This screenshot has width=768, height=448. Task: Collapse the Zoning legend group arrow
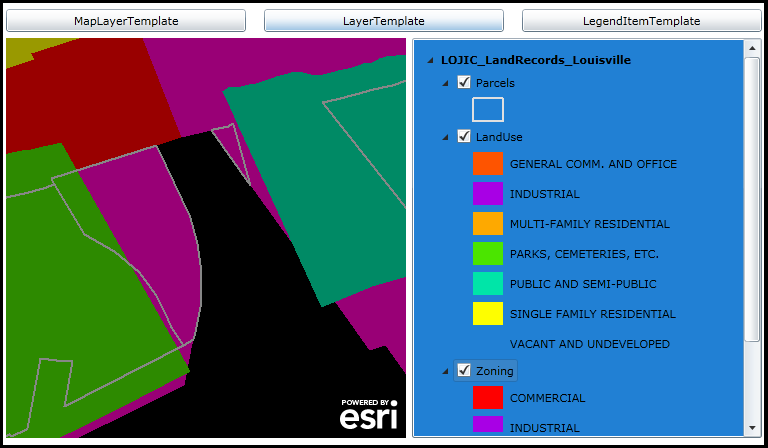446,371
